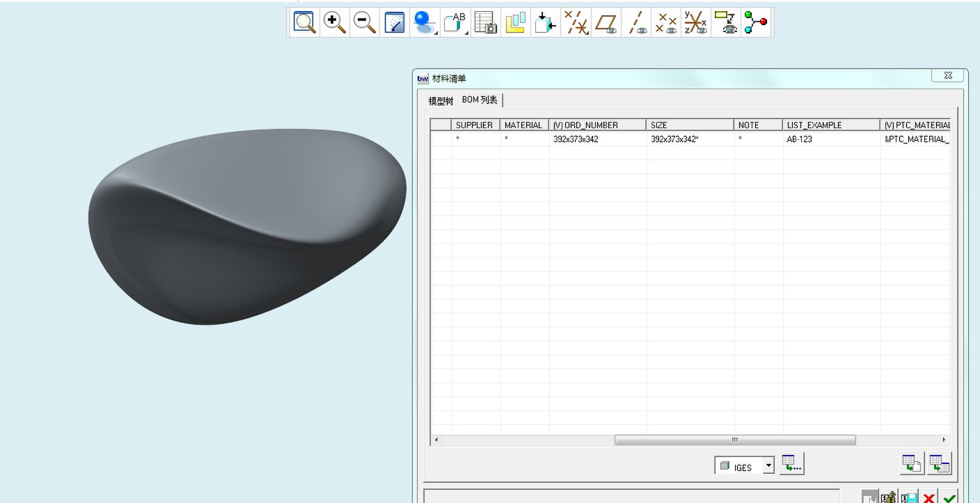980x503 pixels.
Task: Click the text input field below the table
Action: (x=632, y=496)
